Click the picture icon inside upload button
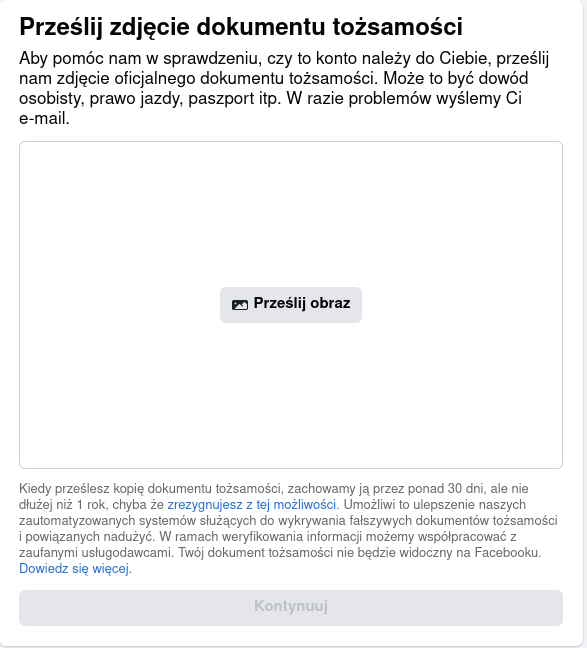The image size is (587, 648). point(240,305)
